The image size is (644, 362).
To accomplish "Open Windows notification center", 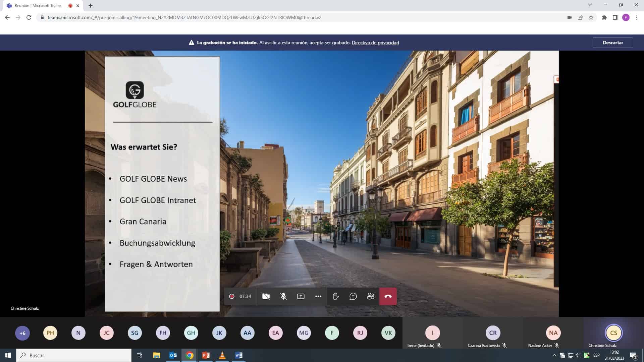I will [x=634, y=355].
